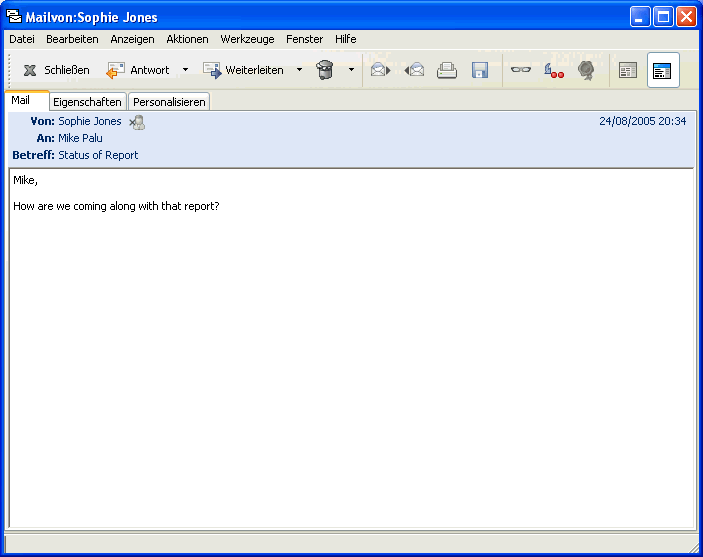Viewport: 703px width, 557px height.
Task: Click the icon with red dots
Action: click(x=554, y=70)
